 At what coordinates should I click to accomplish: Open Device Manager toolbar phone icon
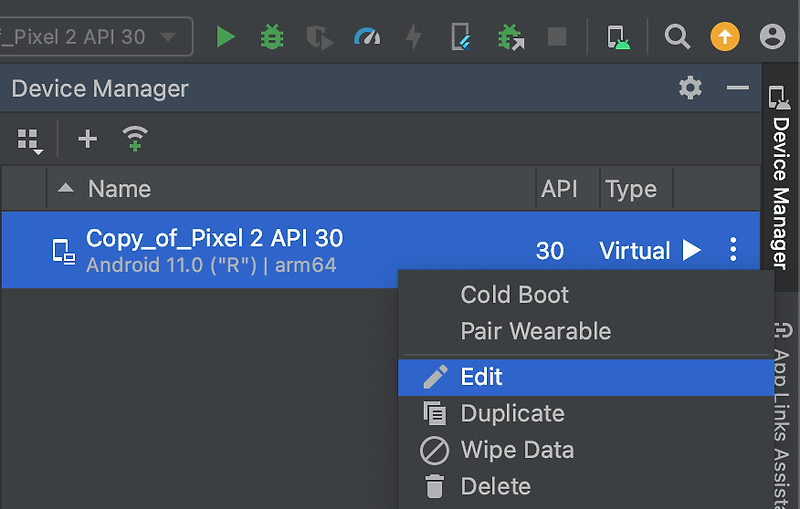618,37
